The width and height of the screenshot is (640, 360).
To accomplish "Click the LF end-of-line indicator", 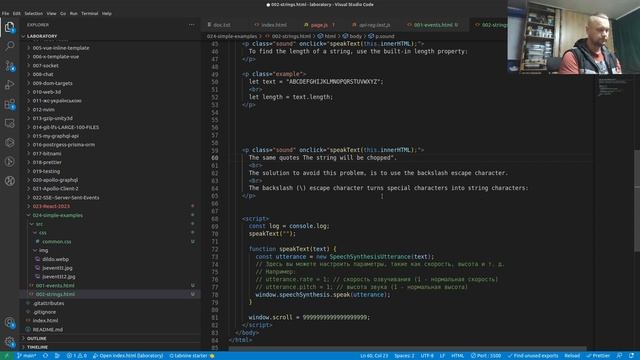I will [x=442, y=356].
